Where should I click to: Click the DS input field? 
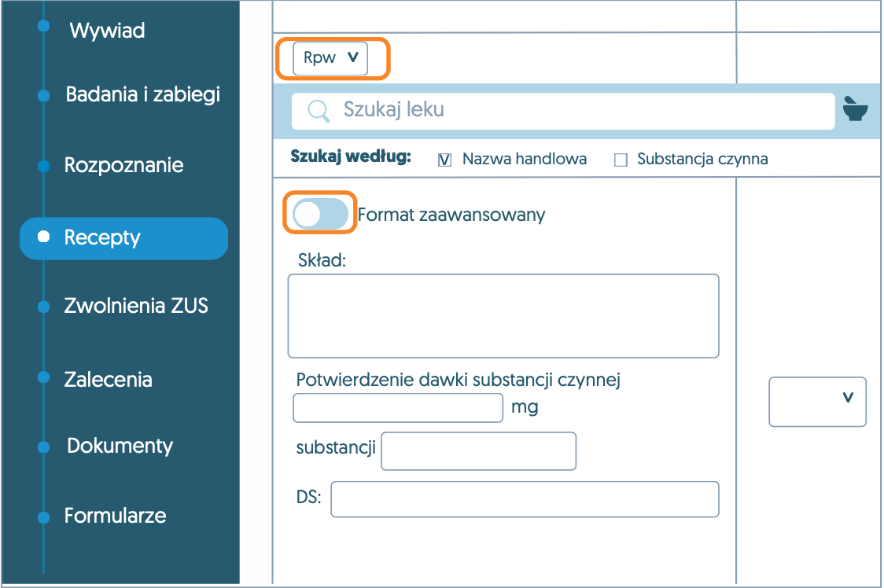click(x=525, y=499)
